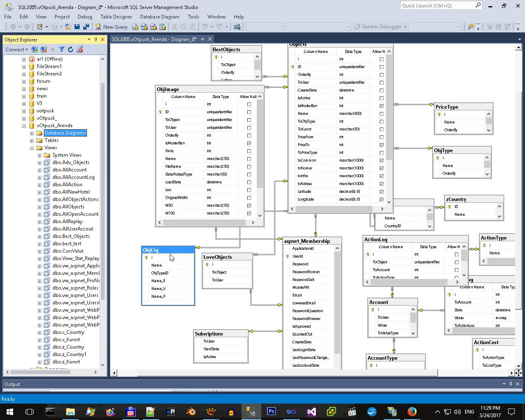Click the Open File folder icon
525x420 pixels.
coord(68,27)
